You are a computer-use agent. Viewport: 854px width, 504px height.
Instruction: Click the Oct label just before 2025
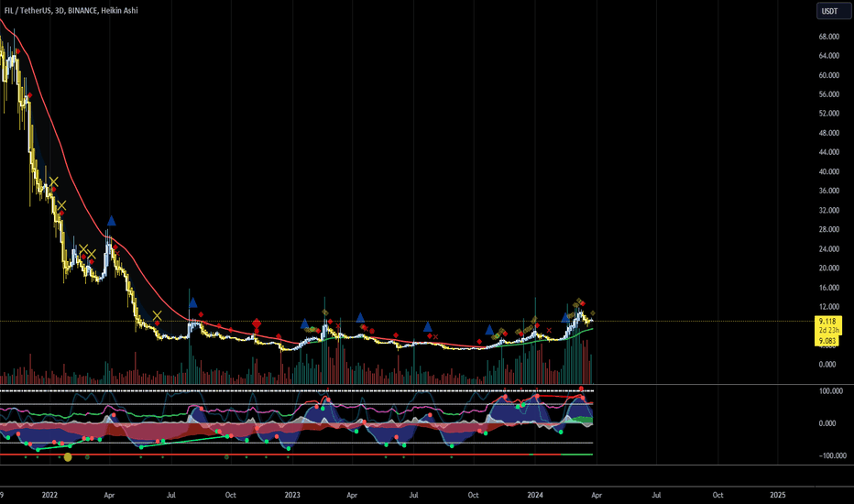717,495
